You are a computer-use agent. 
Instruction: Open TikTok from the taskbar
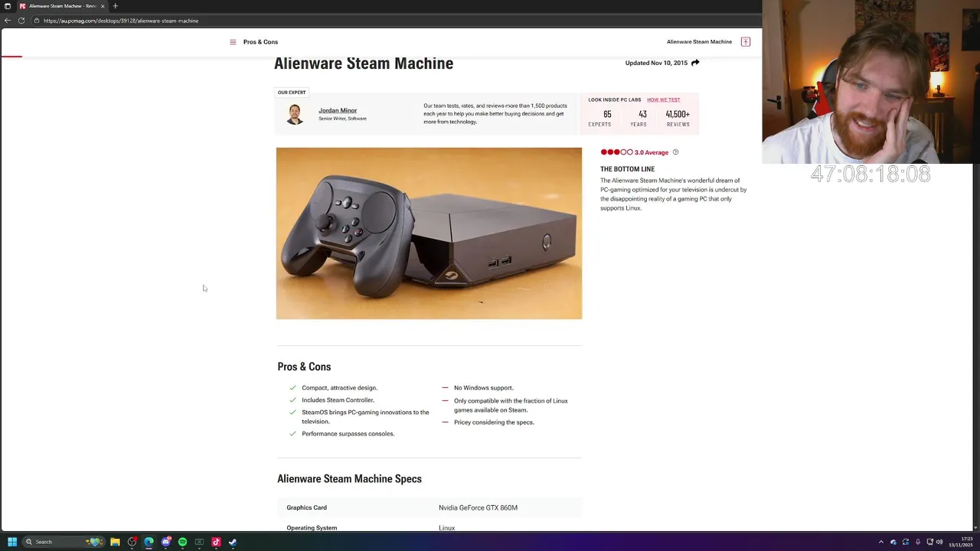tap(216, 542)
